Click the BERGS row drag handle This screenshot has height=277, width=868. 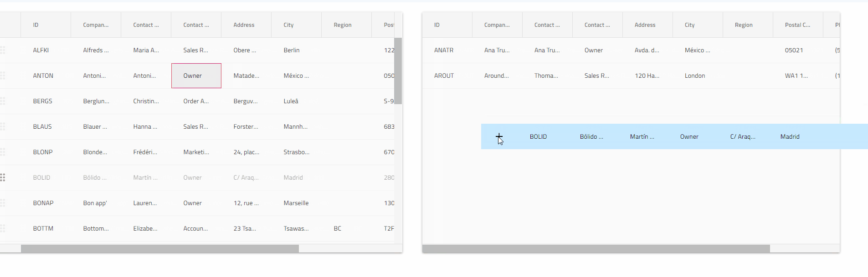[x=3, y=101]
